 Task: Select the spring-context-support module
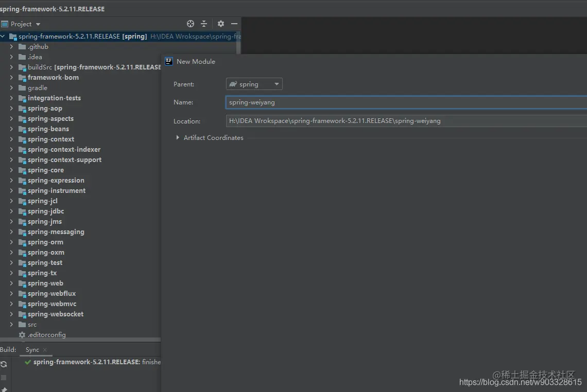(64, 159)
